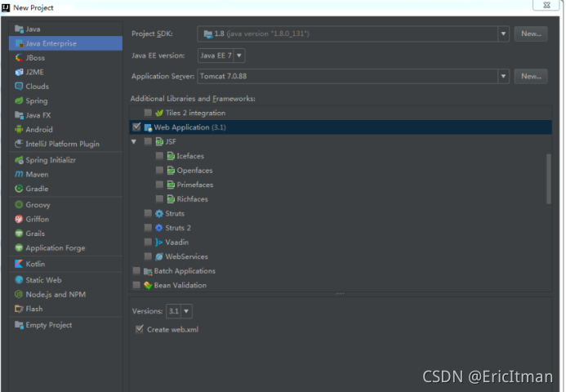Screen dimensions: 566x392
Task: Click New button next to Project SDK
Action: [x=531, y=34]
